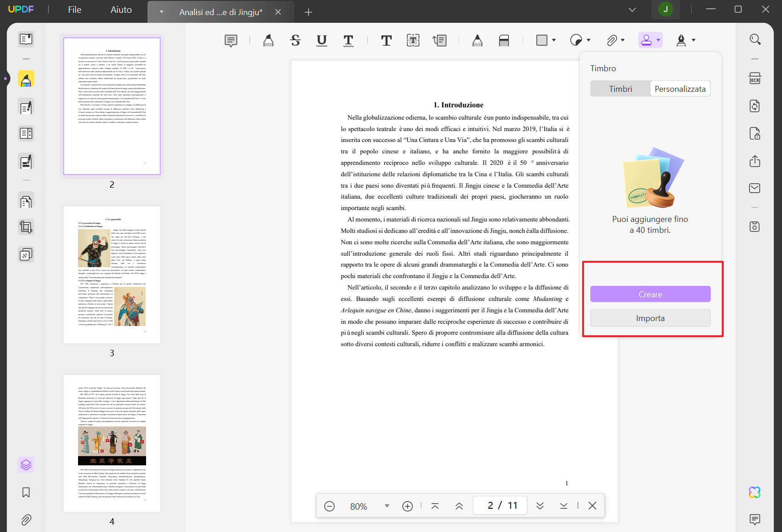Select the Eraser tool
Image resolution: width=782 pixels, height=532 pixels.
pos(504,40)
